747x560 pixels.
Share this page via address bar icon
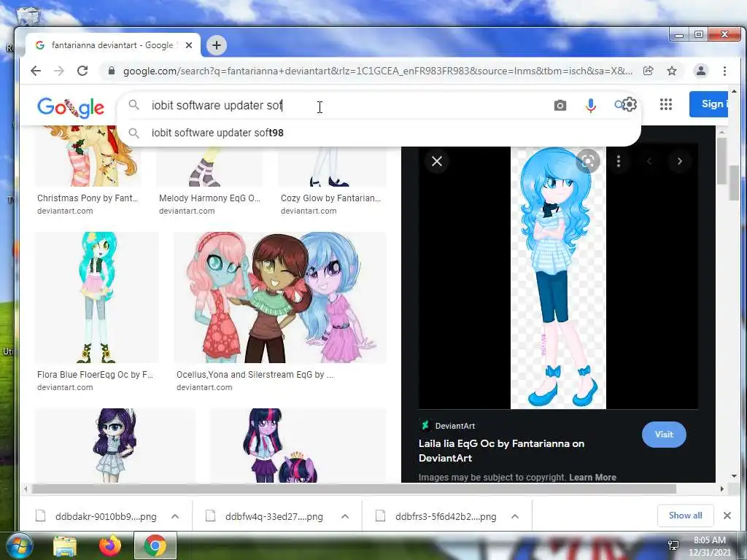click(648, 71)
